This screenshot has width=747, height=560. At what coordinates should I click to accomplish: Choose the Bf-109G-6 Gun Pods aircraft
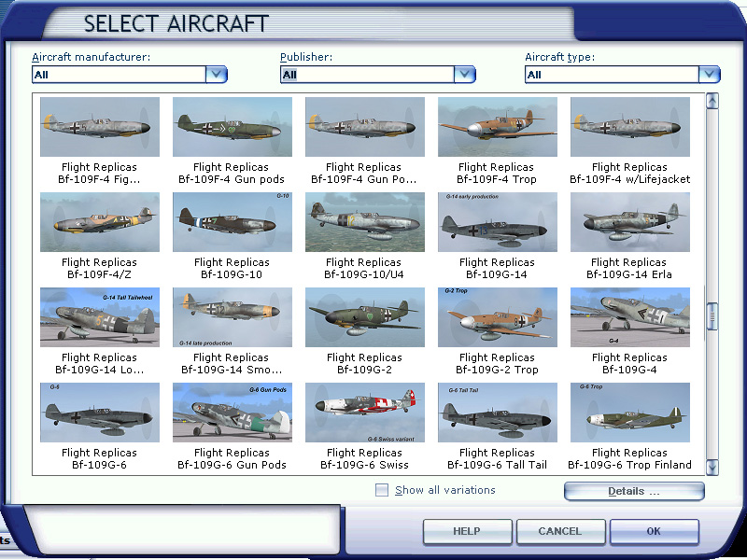pos(232,413)
